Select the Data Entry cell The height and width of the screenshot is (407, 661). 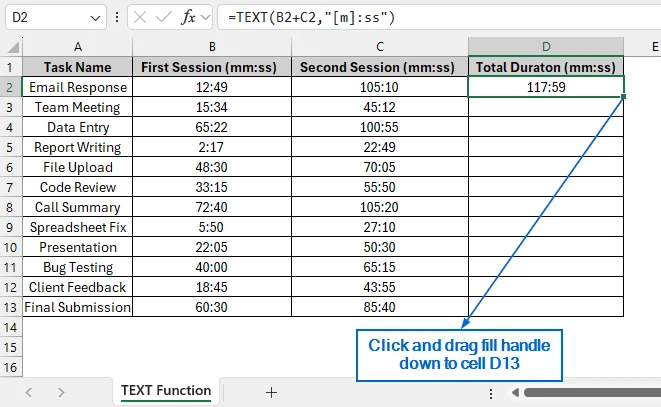click(x=78, y=127)
